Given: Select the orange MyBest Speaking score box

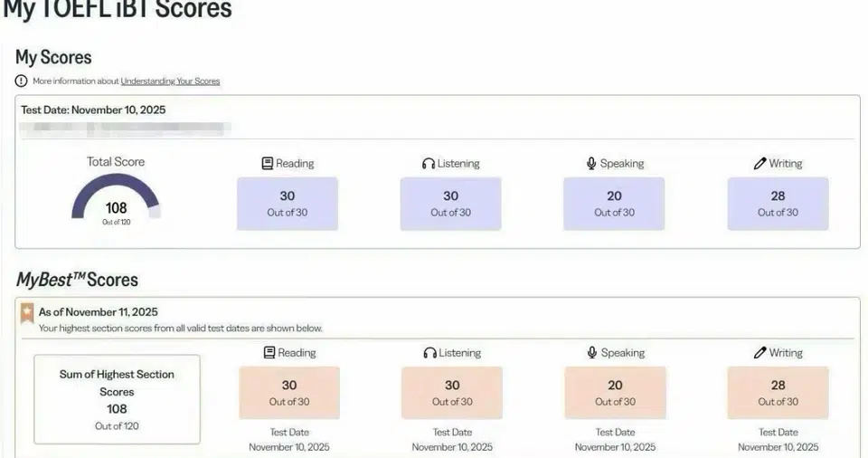Looking at the screenshot, I should [615, 392].
